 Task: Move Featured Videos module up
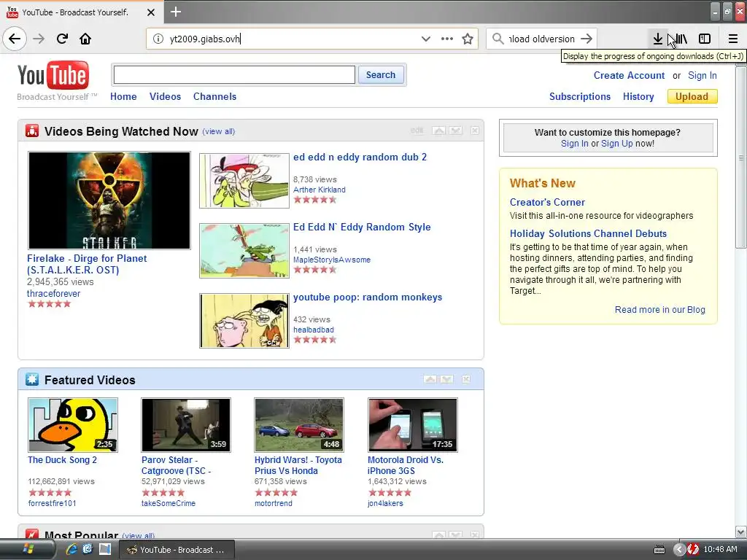(x=430, y=379)
